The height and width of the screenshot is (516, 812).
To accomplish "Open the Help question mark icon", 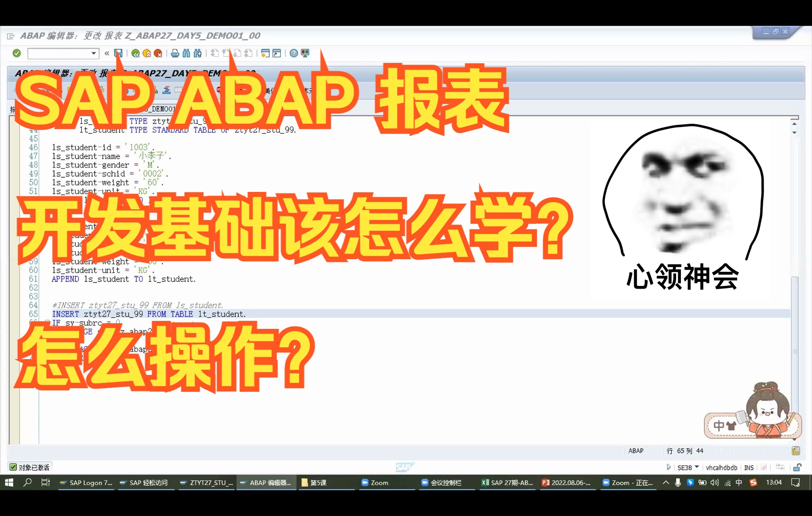I will [x=294, y=53].
